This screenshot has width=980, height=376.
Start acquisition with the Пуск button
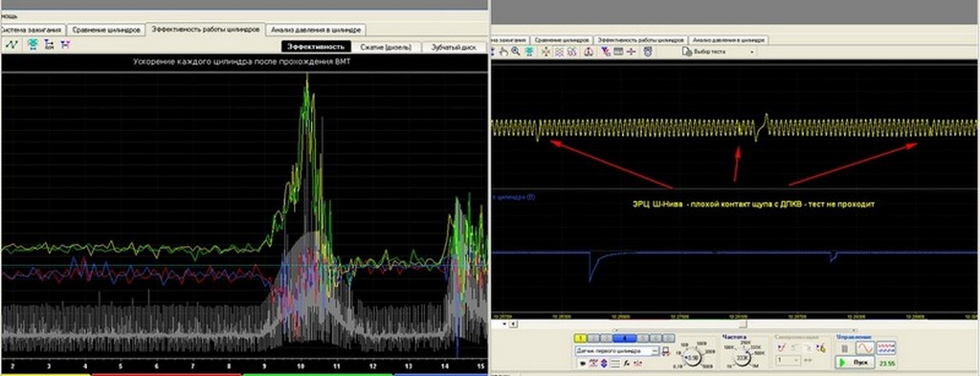pos(855,363)
